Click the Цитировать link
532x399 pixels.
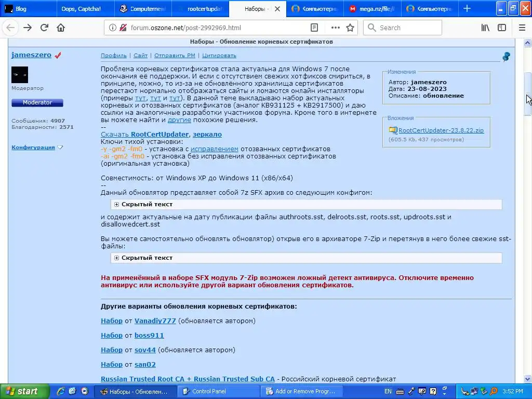[x=219, y=55]
